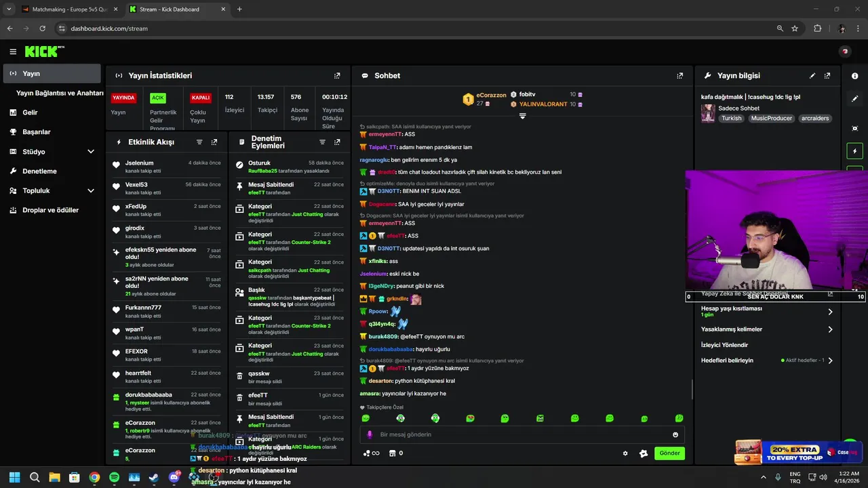Pop out the Yayın İstatistikleri panel

(337, 76)
